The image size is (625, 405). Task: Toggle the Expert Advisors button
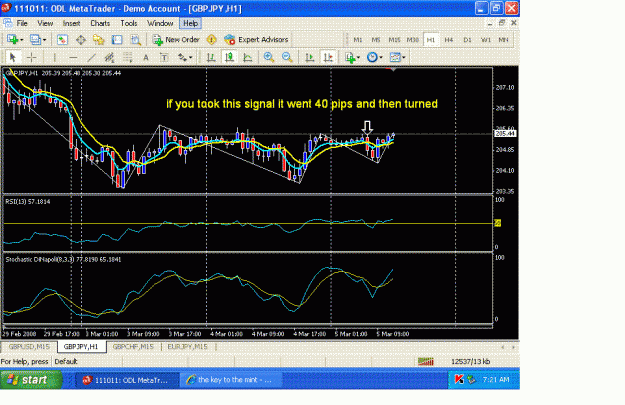pyautogui.click(x=256, y=39)
